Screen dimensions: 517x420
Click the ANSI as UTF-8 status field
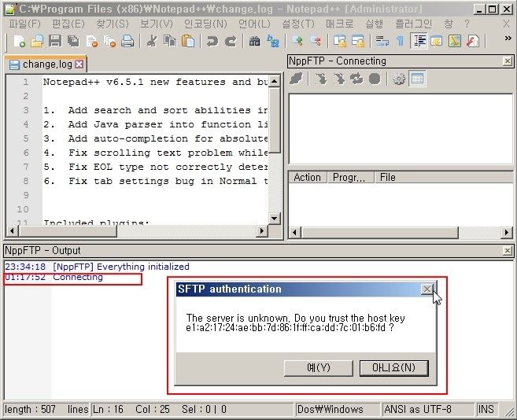click(428, 410)
